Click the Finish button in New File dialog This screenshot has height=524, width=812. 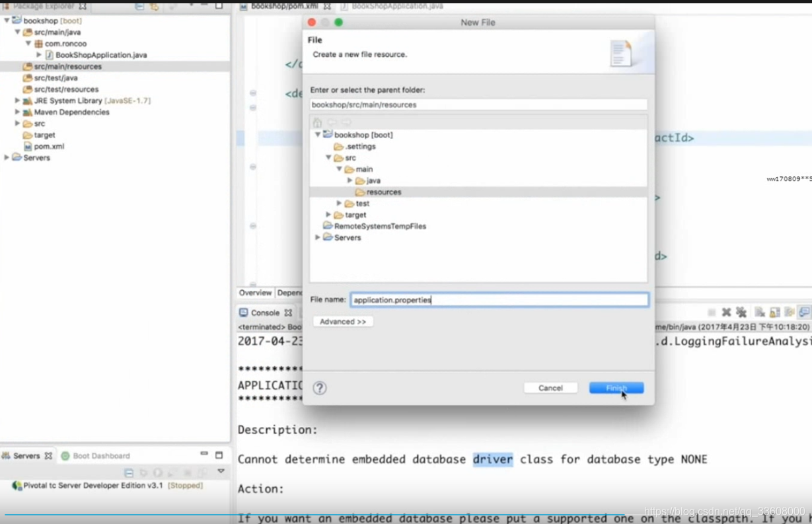(616, 388)
